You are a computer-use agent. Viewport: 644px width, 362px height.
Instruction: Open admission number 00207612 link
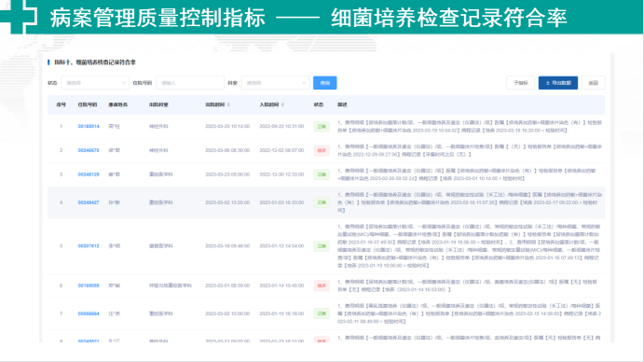tap(89, 246)
